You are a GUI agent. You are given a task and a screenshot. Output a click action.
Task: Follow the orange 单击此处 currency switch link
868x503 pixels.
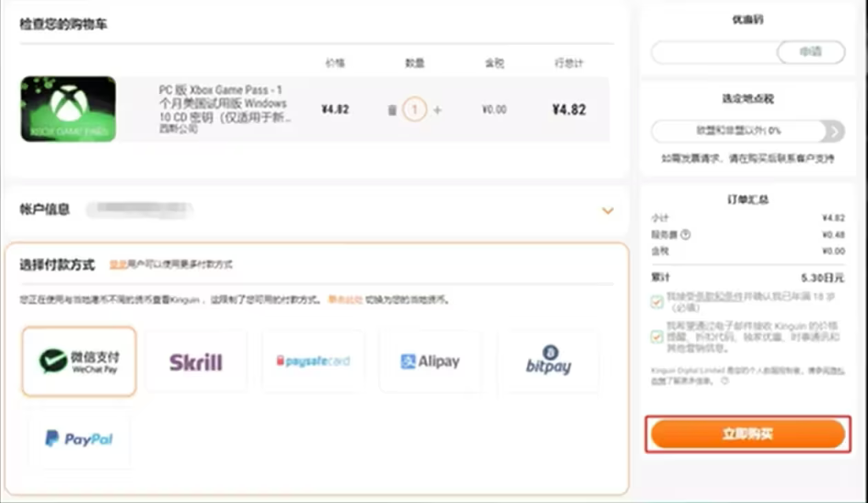[x=346, y=299]
